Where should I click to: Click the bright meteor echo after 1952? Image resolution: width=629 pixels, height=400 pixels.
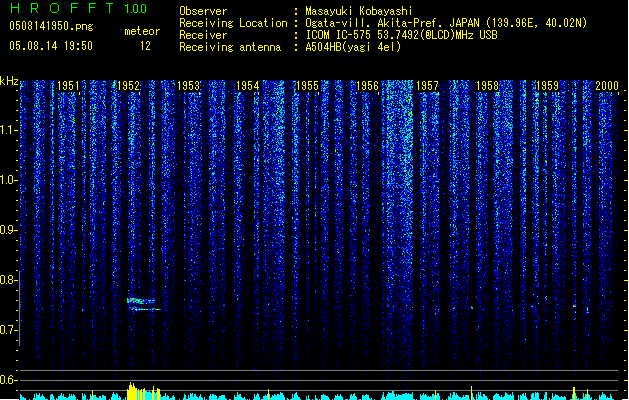(143, 305)
